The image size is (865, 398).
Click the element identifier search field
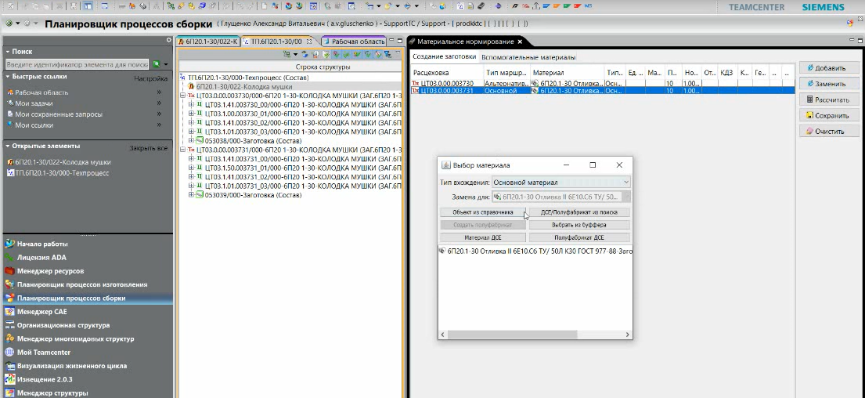point(77,65)
